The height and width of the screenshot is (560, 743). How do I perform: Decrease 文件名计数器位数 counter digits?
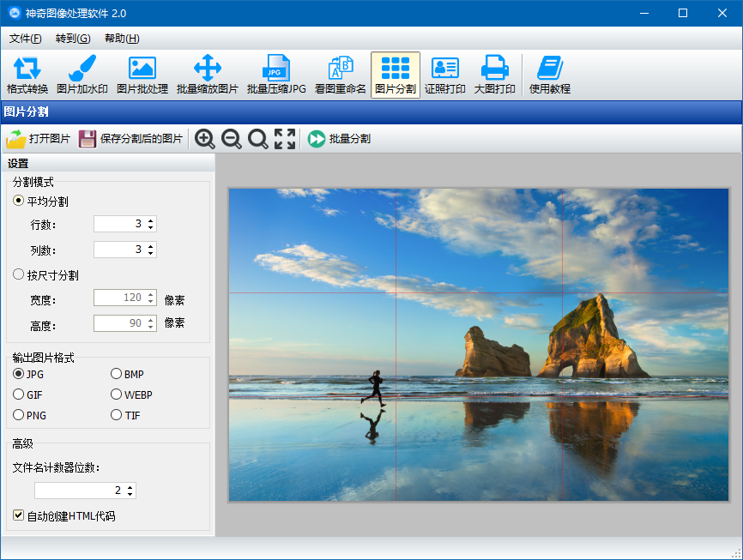pyautogui.click(x=130, y=494)
